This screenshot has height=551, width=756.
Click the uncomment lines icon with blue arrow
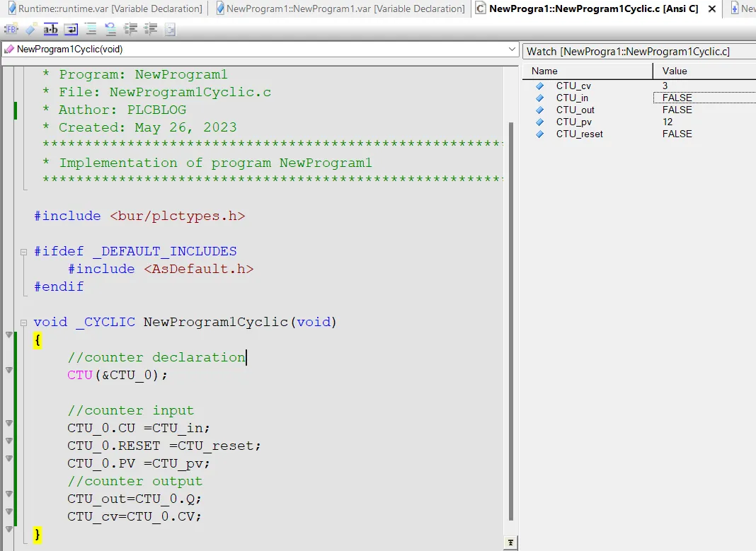(x=110, y=30)
